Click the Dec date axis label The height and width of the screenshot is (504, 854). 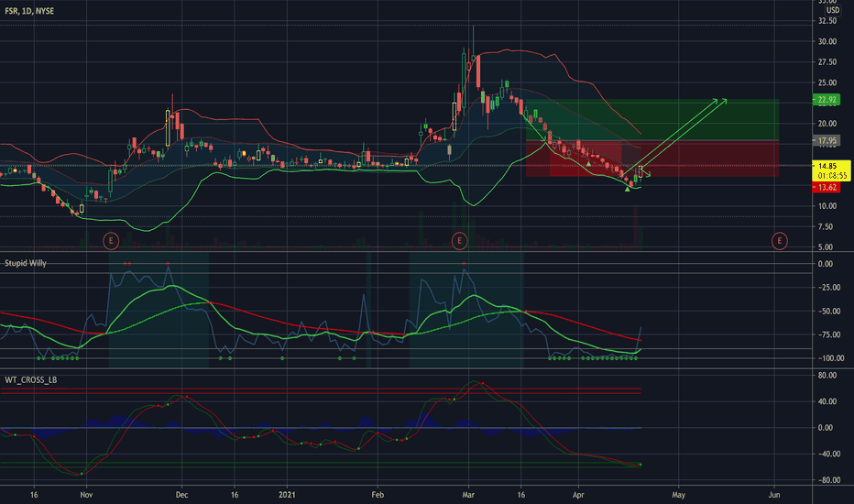pos(181,495)
